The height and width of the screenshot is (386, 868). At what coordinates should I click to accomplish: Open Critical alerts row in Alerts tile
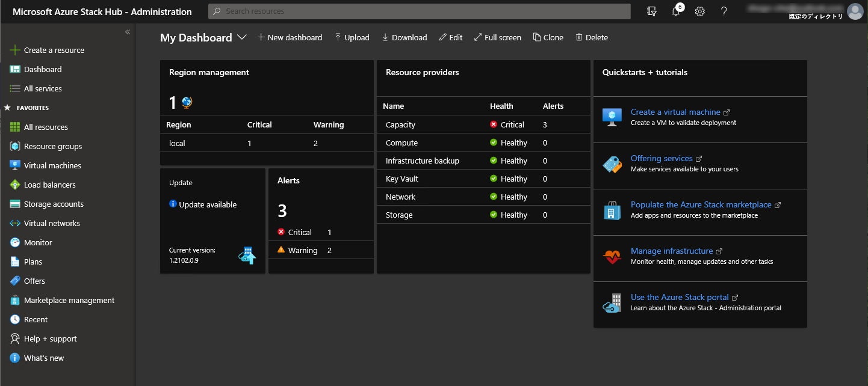coord(321,232)
